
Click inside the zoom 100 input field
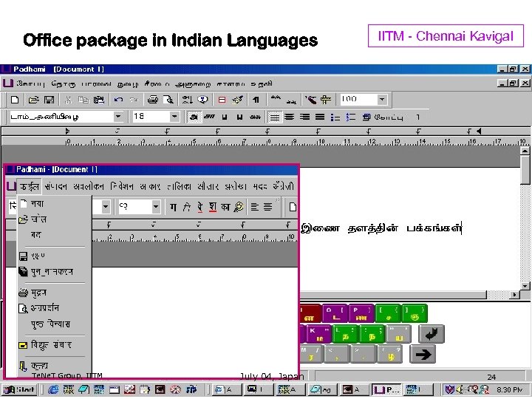(x=358, y=100)
